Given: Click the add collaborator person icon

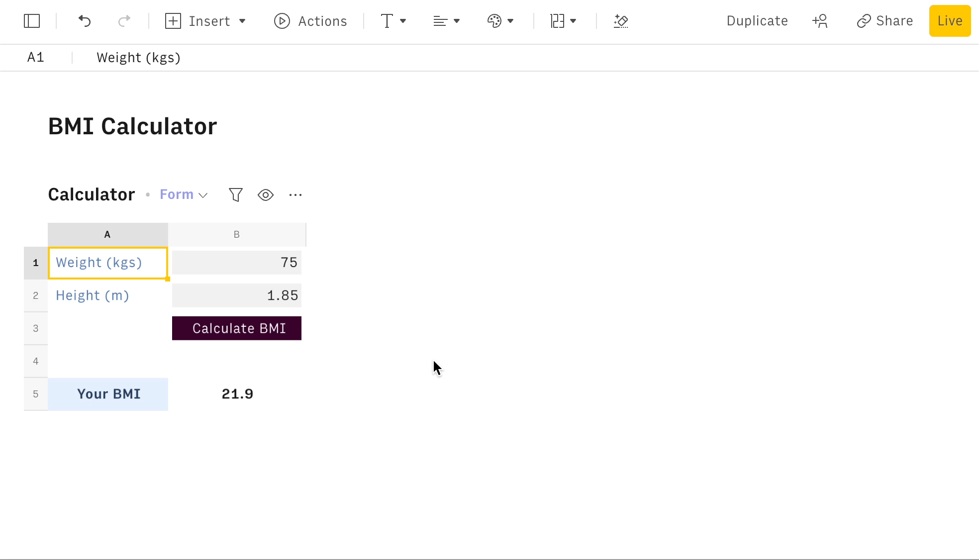Looking at the screenshot, I should pyautogui.click(x=820, y=21).
